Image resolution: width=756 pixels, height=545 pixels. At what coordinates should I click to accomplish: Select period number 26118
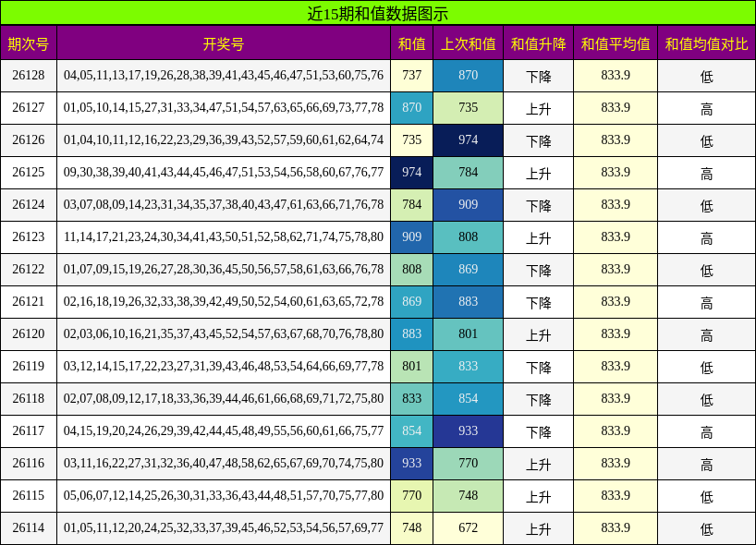pyautogui.click(x=29, y=398)
